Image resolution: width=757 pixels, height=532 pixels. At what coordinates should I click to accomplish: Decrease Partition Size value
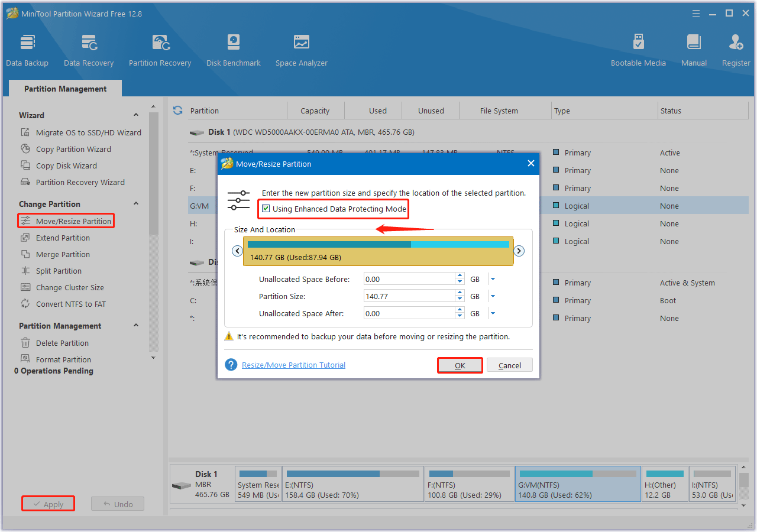460,299
